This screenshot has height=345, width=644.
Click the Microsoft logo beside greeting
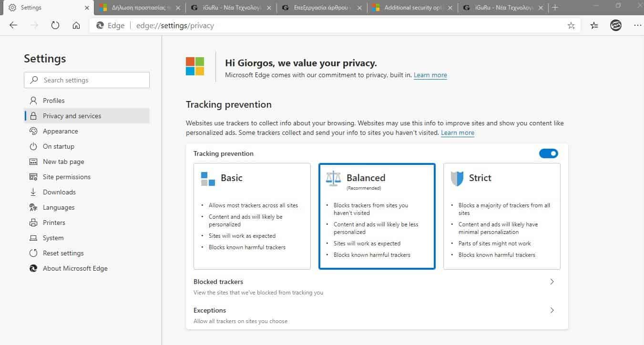tap(195, 66)
